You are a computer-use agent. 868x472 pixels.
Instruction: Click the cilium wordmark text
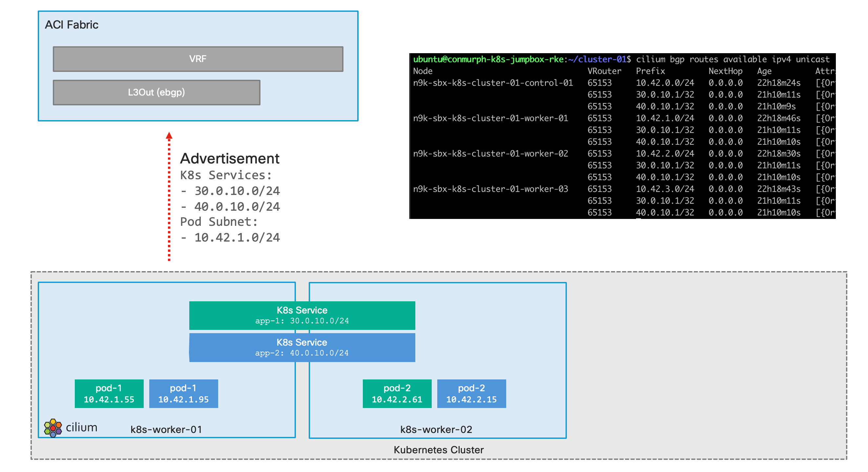tap(82, 427)
